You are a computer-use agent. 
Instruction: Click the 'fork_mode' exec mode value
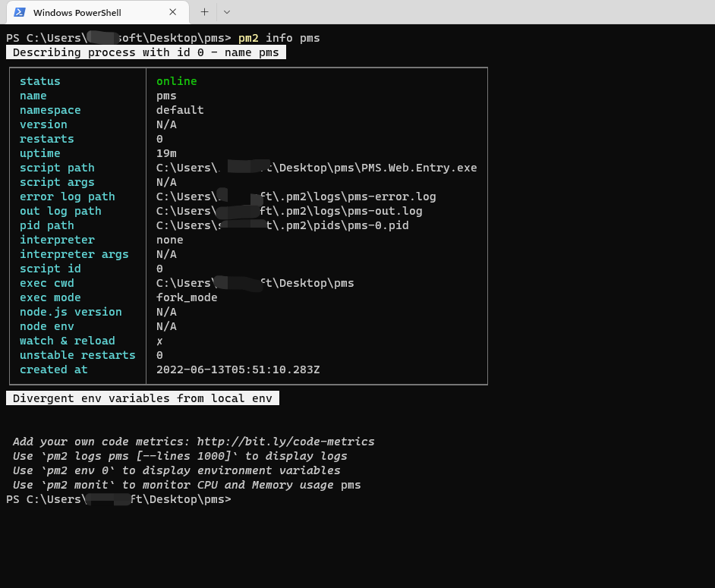pyautogui.click(x=187, y=297)
